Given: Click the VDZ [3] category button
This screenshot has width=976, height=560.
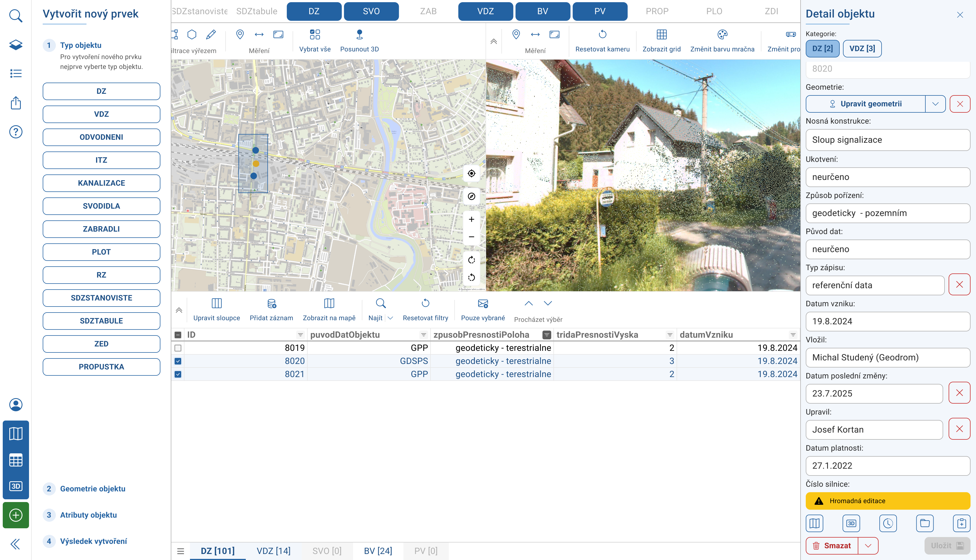Looking at the screenshot, I should (x=862, y=48).
